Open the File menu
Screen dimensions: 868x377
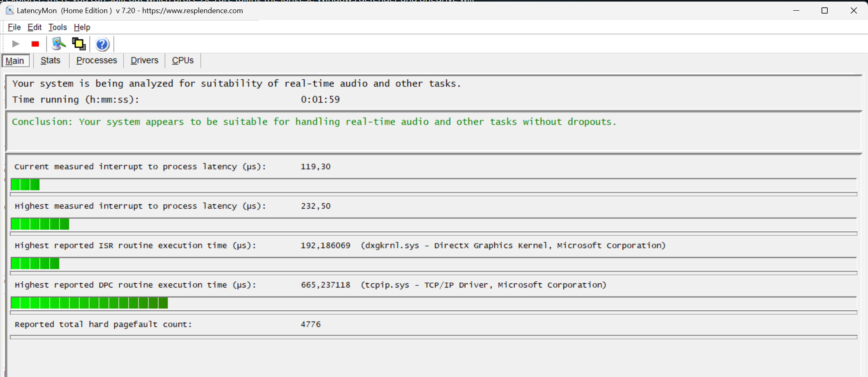click(14, 27)
